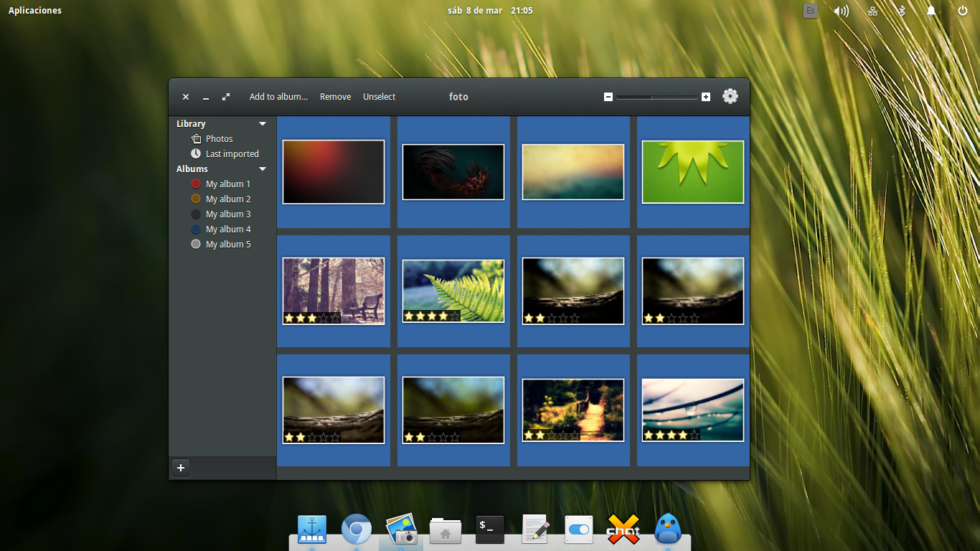The image size is (980, 551).
Task: Select My album 4 label
Action: click(228, 230)
